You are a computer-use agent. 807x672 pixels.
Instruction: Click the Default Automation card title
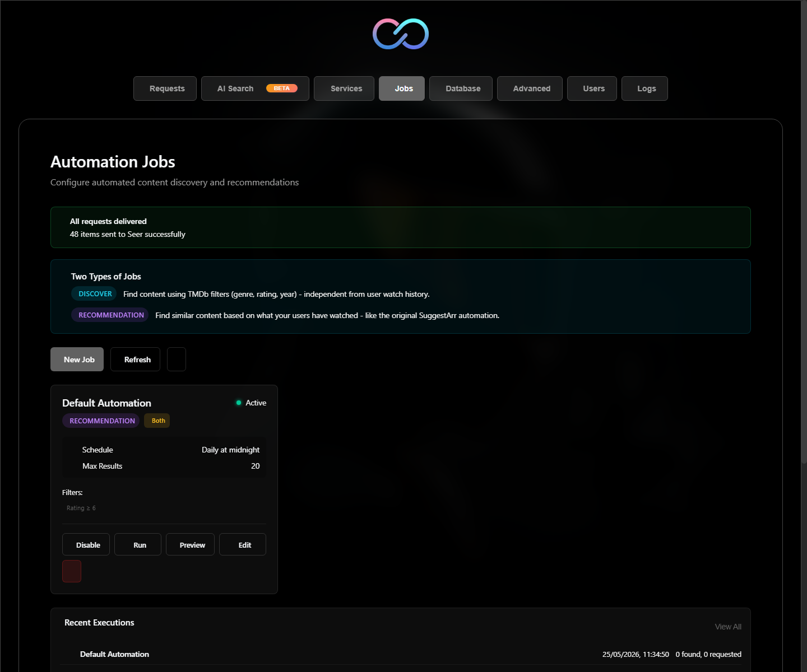(106, 403)
